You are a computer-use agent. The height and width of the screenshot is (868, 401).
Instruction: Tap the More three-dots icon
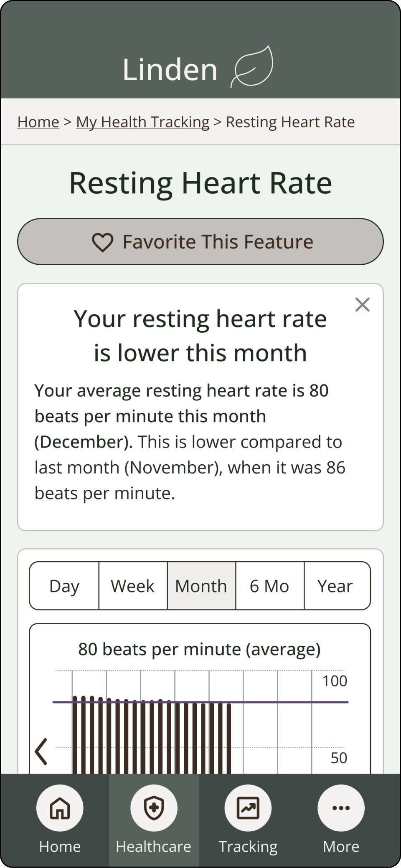pyautogui.click(x=341, y=807)
